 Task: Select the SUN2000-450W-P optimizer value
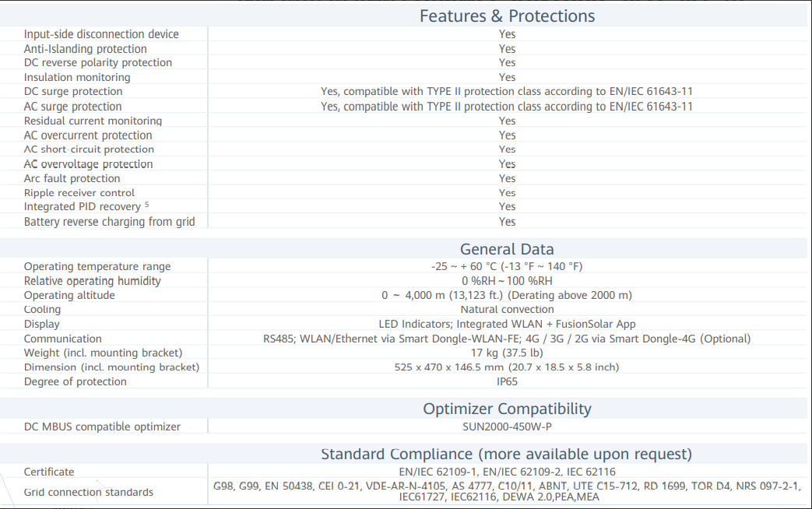point(507,427)
